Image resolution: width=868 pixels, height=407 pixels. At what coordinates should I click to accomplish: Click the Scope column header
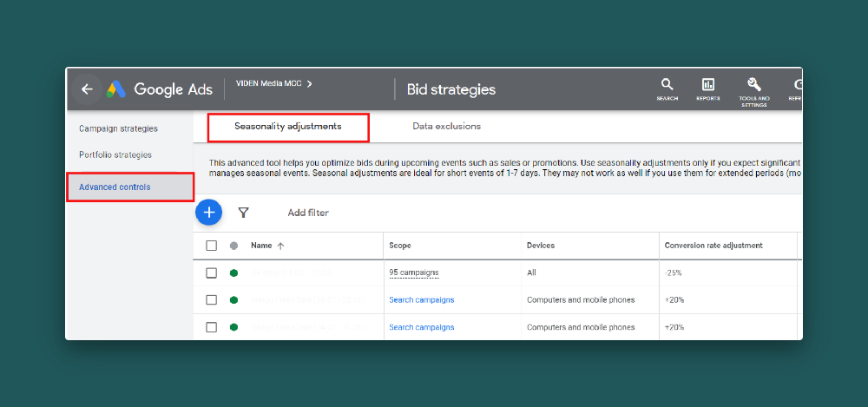pyautogui.click(x=400, y=246)
